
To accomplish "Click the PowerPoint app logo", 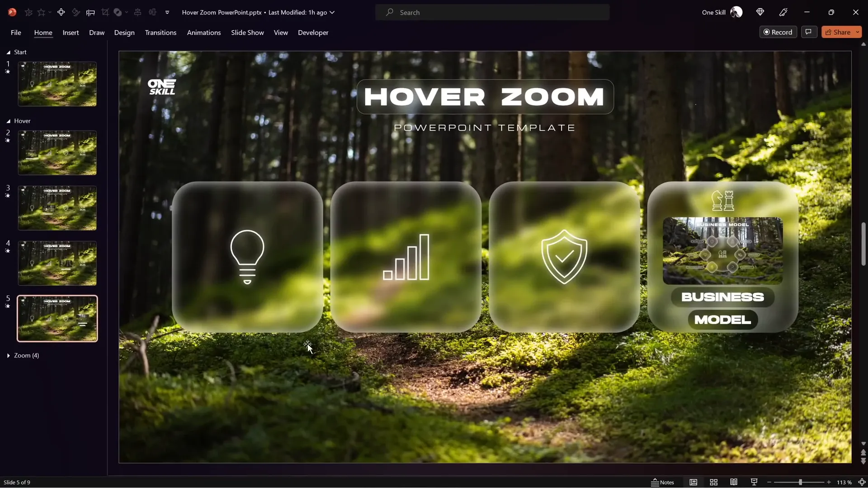I will pos(12,12).
